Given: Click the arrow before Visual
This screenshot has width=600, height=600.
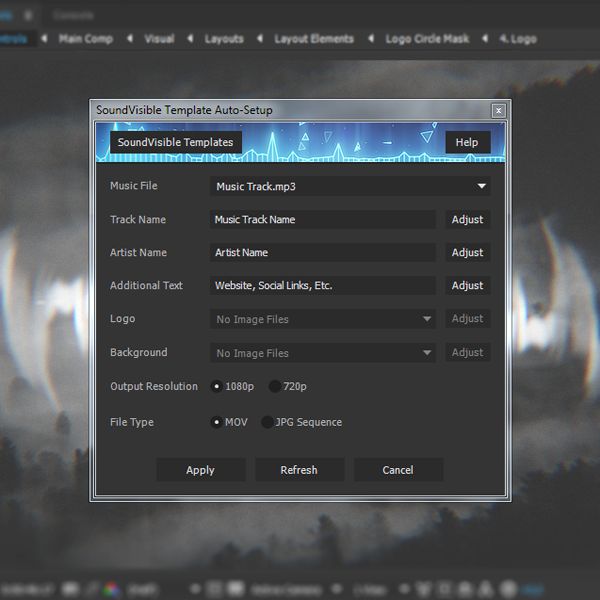Looking at the screenshot, I should click(130, 38).
